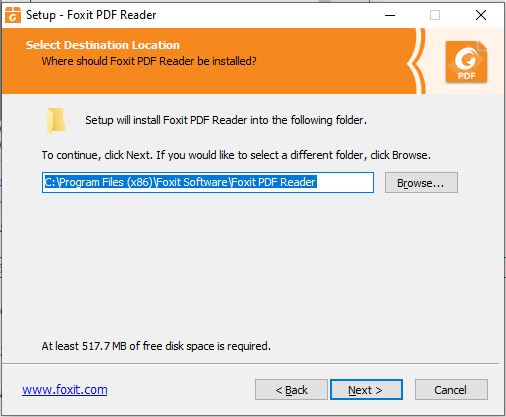Click the Foxit setup icon in title bar
Screen dimensions: 506x417
[x=13, y=15]
